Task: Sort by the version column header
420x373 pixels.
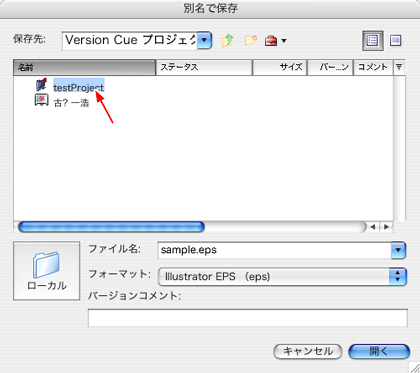Action: 330,68
